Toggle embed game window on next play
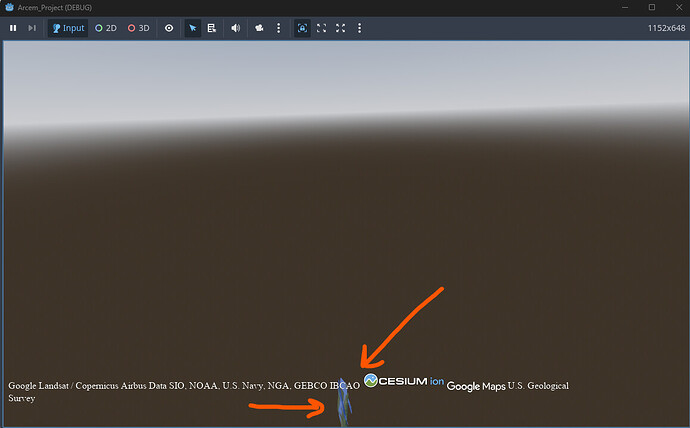690x428 pixels. coord(302,28)
